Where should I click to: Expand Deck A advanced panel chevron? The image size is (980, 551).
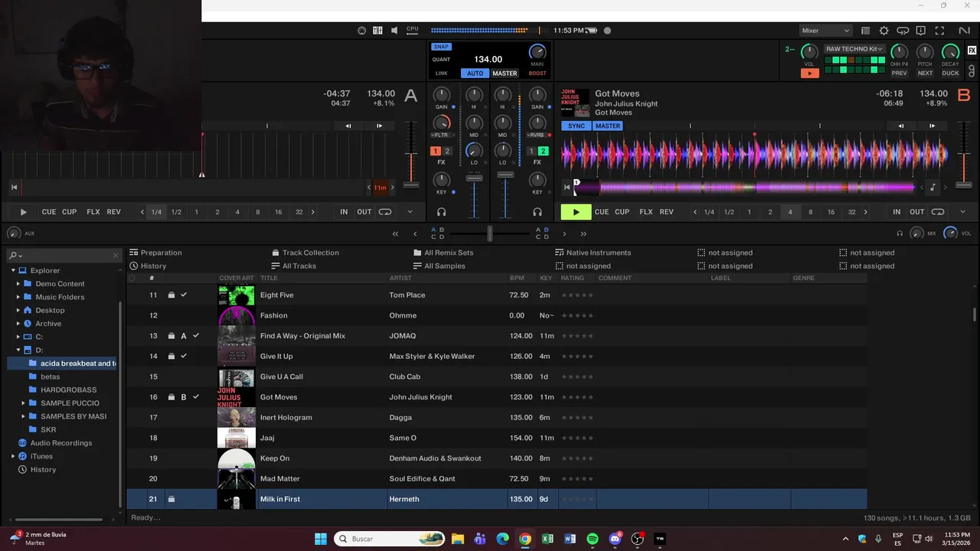[x=410, y=212]
